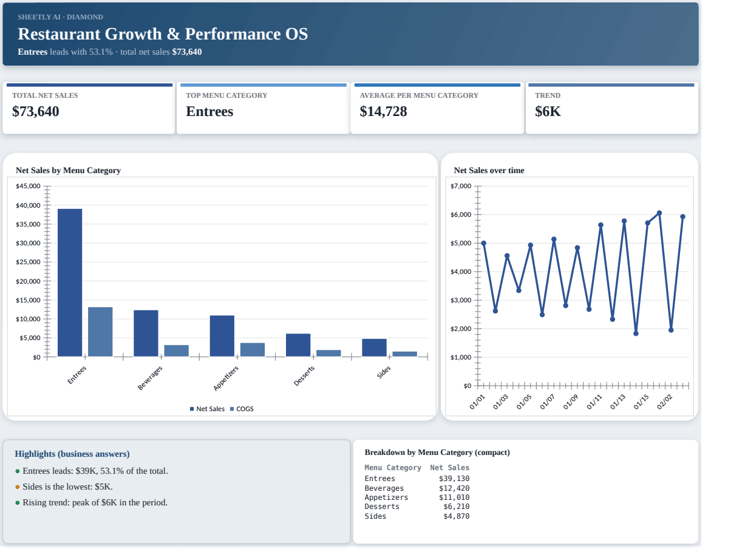Click the 01/09 x-axis date label
This screenshot has width=745, height=560.
tap(571, 401)
